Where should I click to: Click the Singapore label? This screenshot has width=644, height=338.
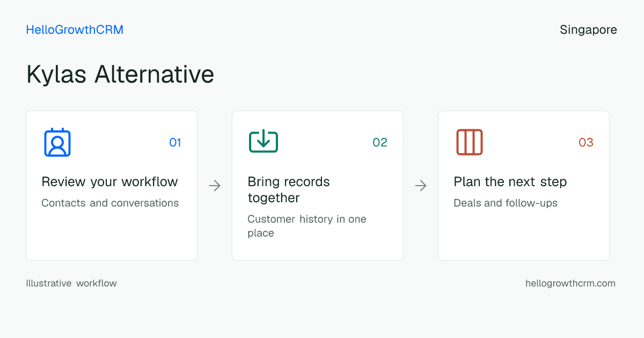(588, 30)
